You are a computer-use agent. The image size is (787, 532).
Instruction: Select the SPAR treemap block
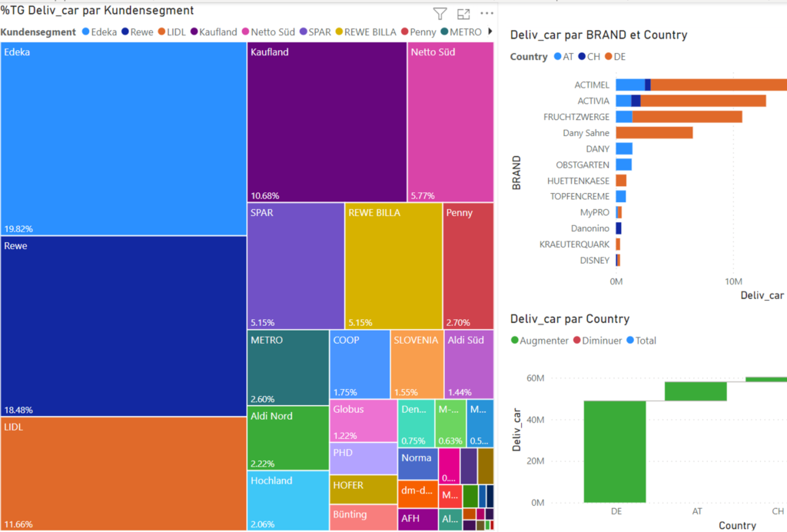pos(296,266)
